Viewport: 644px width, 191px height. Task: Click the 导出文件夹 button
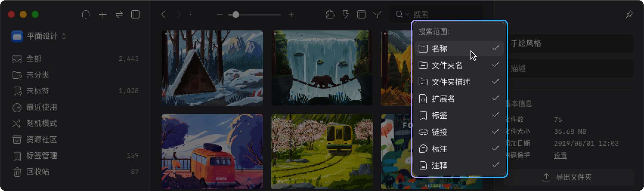pyautogui.click(x=569, y=177)
